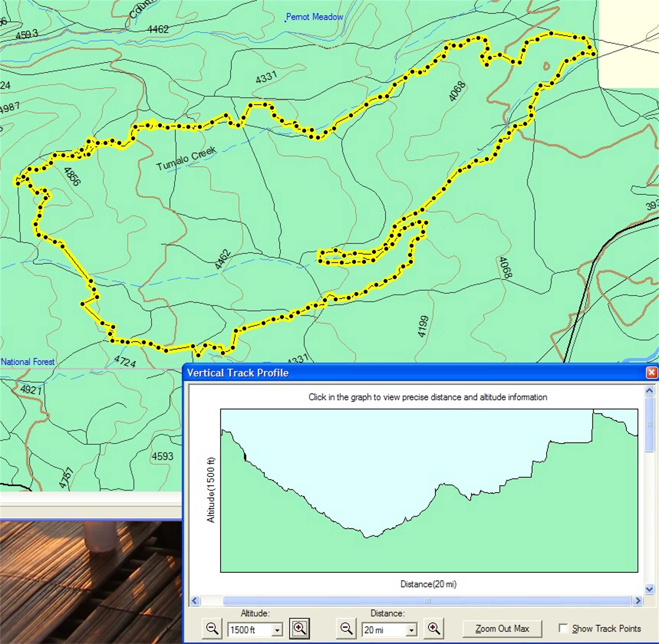Screen dimensions: 659x644
Task: Click the vertical scrollbar thumb in profile
Action: [x=649, y=424]
